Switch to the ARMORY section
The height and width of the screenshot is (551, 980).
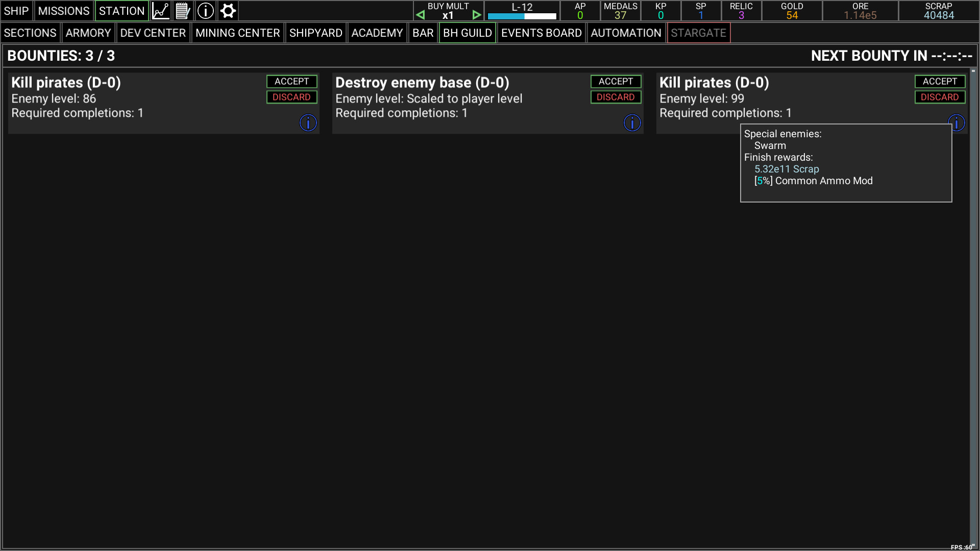[88, 33]
